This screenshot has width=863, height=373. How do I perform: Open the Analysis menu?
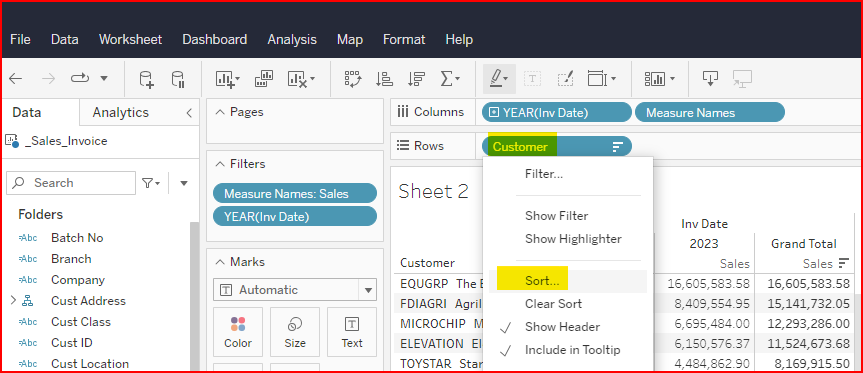pos(292,40)
